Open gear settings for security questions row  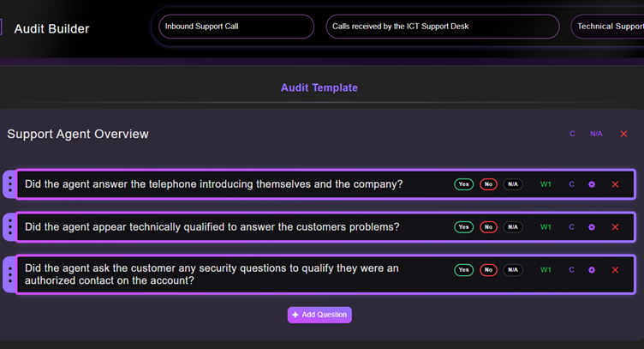(592, 270)
